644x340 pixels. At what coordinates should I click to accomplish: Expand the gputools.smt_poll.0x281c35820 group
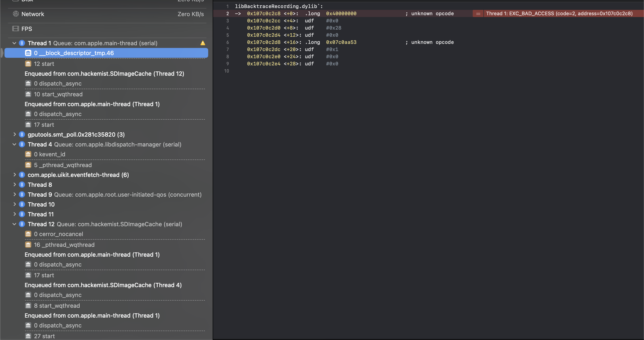point(14,134)
